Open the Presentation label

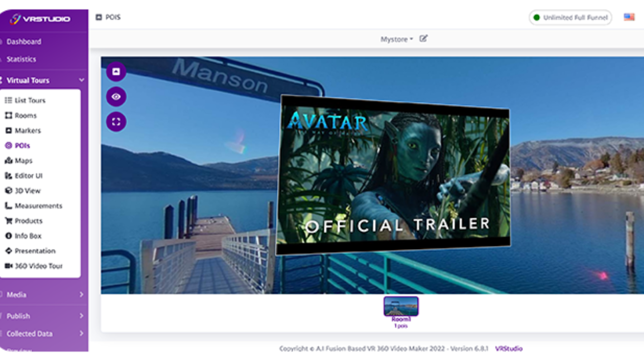(35, 251)
